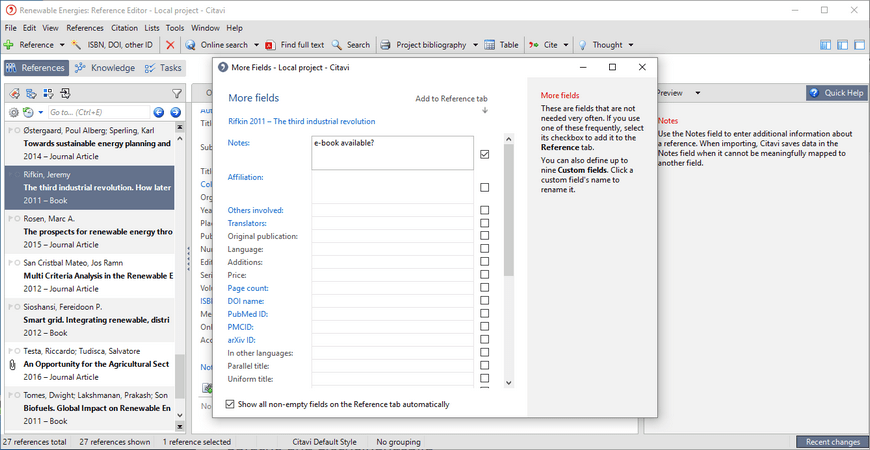Viewport: 870px width, 450px height.
Task: Open the References menu
Action: click(x=85, y=28)
